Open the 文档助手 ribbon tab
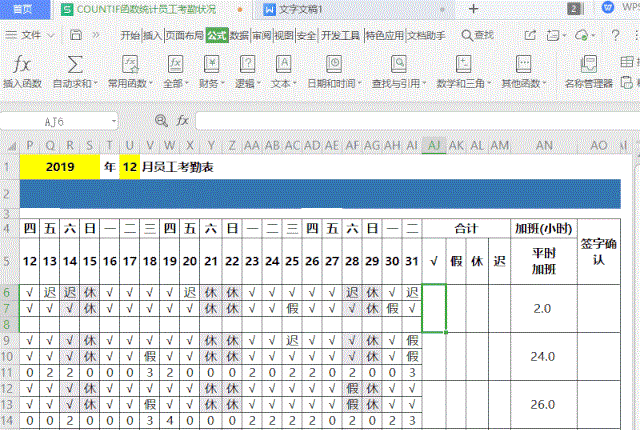This screenshot has height=430, width=640. [426, 35]
